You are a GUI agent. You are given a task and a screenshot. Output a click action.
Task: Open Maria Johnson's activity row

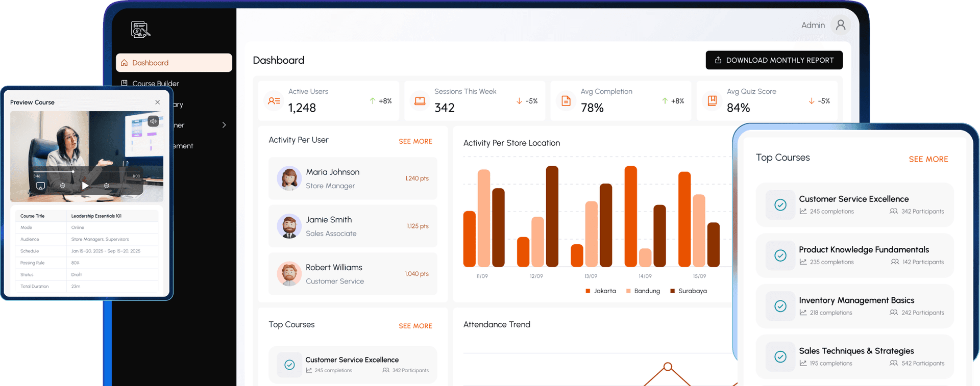(x=353, y=178)
